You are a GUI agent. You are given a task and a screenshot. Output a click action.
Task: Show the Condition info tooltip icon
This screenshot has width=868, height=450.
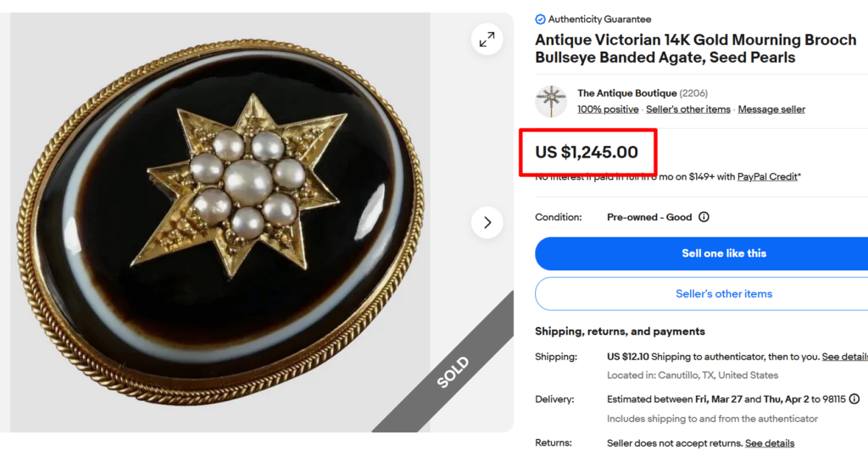pyautogui.click(x=704, y=217)
